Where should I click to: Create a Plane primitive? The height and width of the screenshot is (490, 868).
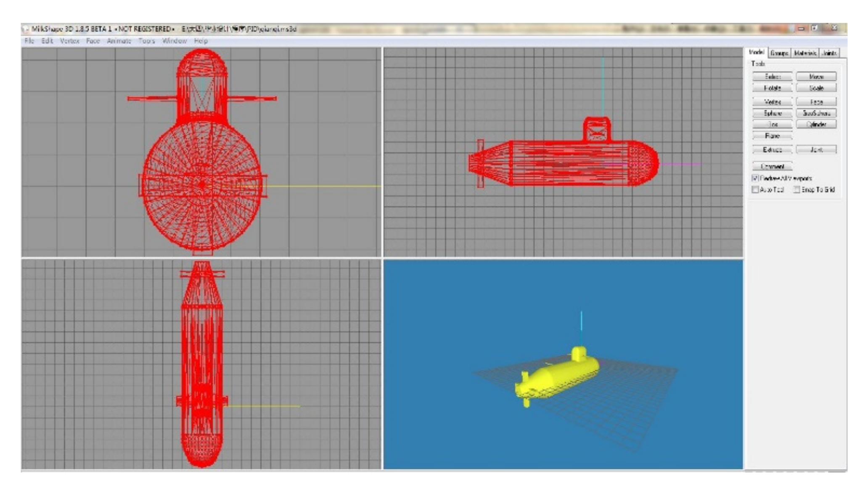tap(773, 135)
